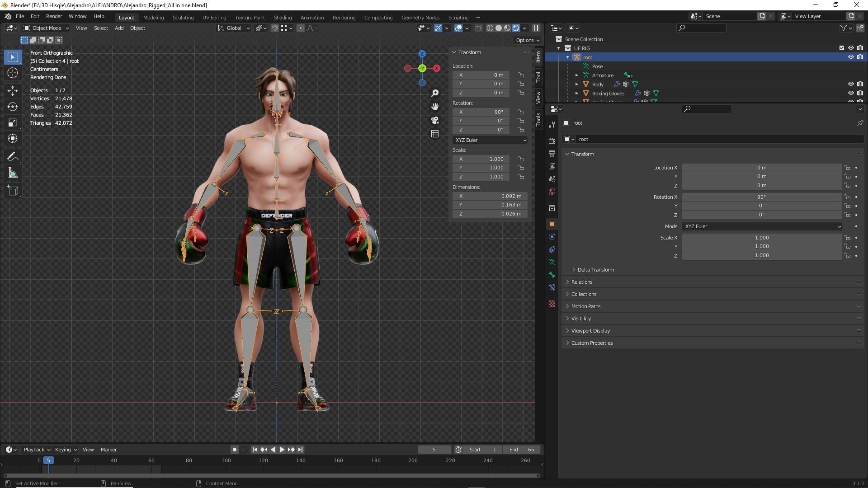Expand Boxing Gloves in outliner tree
The width and height of the screenshot is (868, 488).
tap(577, 94)
